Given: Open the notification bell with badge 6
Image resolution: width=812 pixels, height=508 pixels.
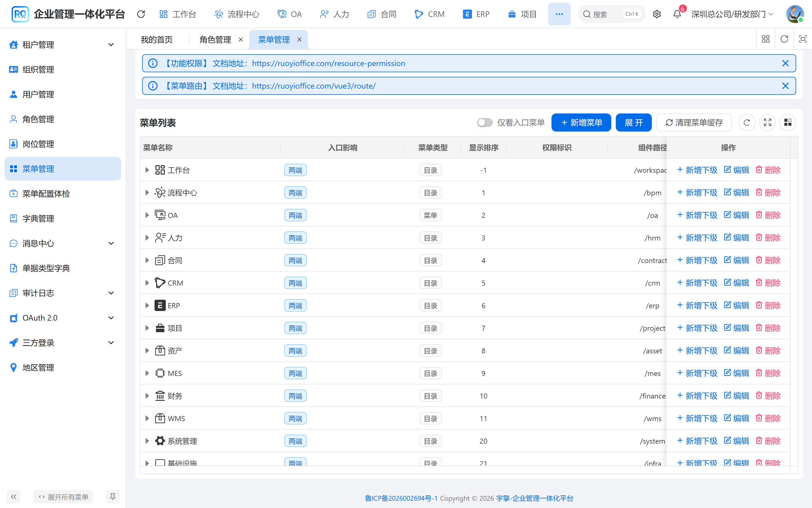Looking at the screenshot, I should 677,14.
